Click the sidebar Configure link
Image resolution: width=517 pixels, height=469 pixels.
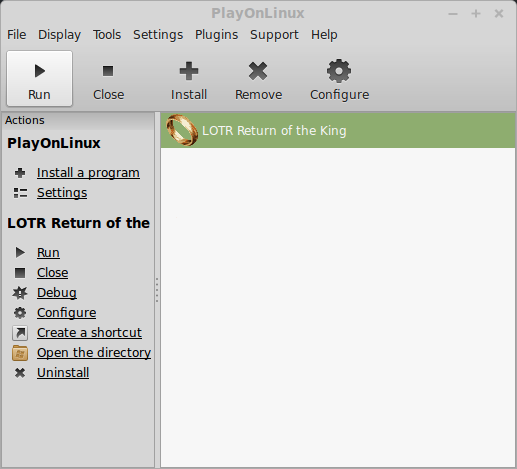click(67, 313)
